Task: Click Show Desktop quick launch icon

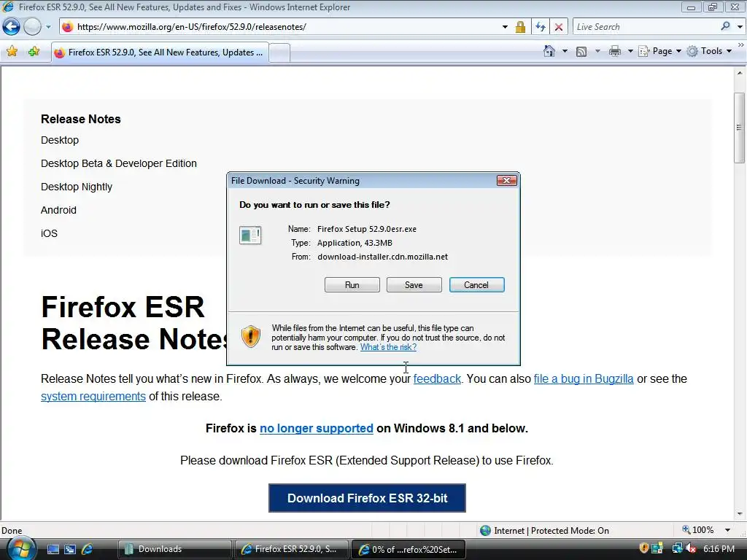Action: pos(53,549)
